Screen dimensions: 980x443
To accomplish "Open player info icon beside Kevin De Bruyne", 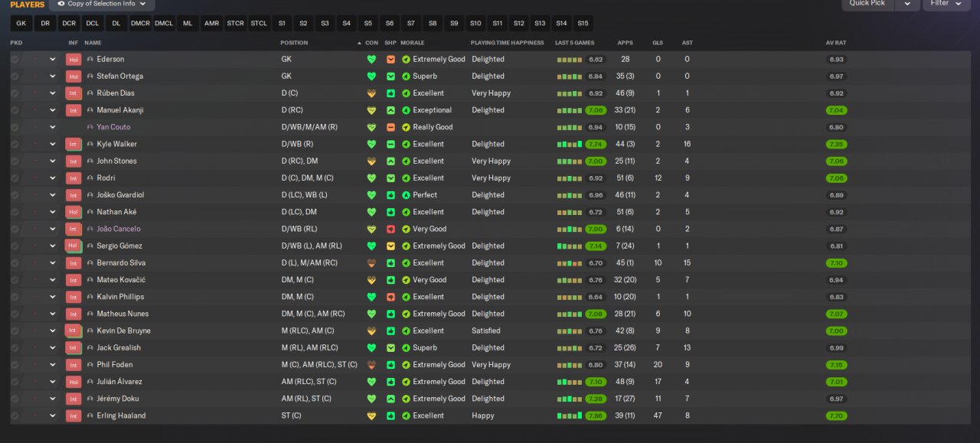I will [x=90, y=331].
